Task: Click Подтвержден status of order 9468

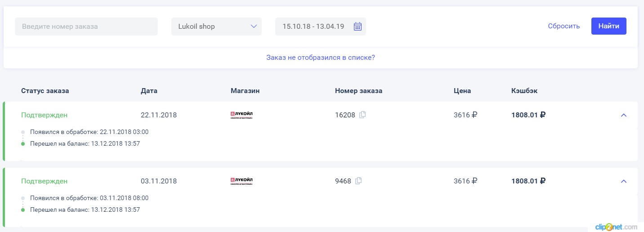Action: [x=44, y=181]
